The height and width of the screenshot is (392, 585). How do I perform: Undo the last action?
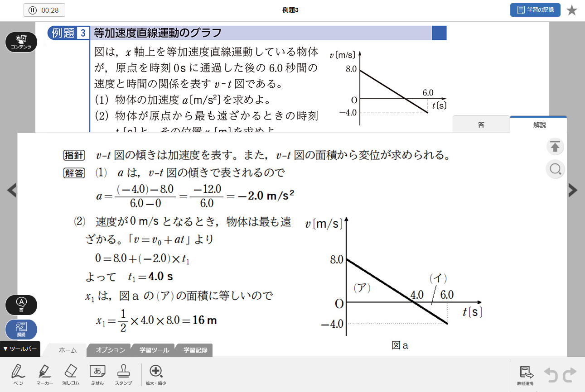point(551,375)
